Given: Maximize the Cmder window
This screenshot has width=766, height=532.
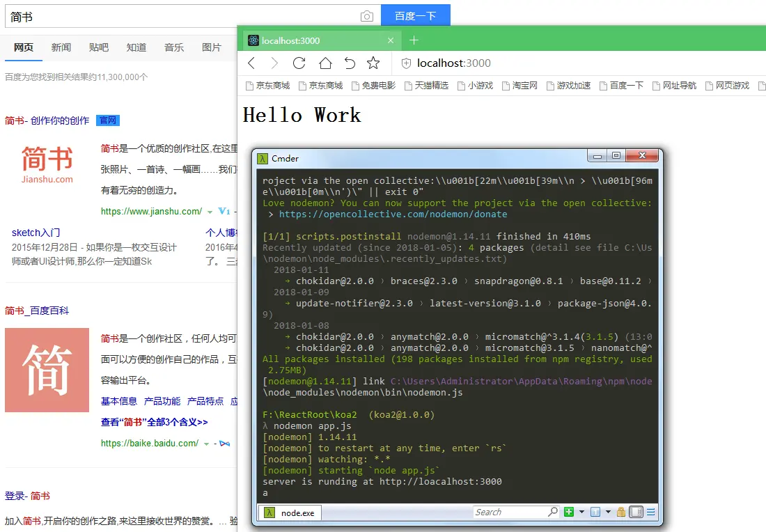Looking at the screenshot, I should tap(616, 156).
